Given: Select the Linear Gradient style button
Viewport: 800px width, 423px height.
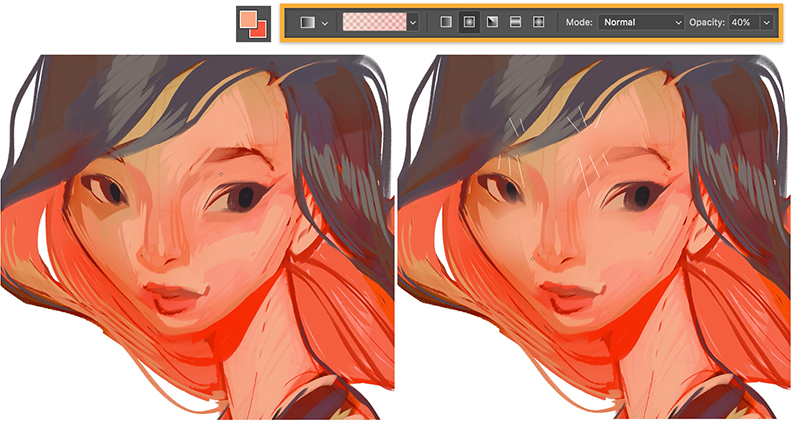Looking at the screenshot, I should tap(445, 22).
